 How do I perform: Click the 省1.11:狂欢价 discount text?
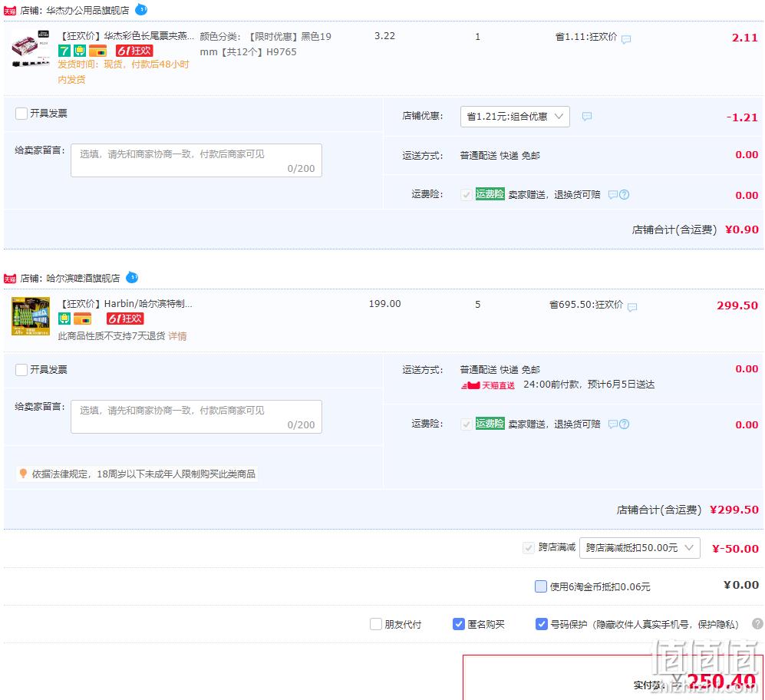(586, 37)
